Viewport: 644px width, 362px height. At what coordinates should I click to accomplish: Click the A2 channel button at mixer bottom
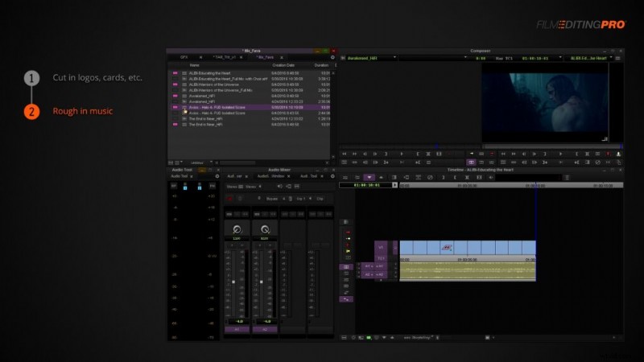tap(265, 330)
